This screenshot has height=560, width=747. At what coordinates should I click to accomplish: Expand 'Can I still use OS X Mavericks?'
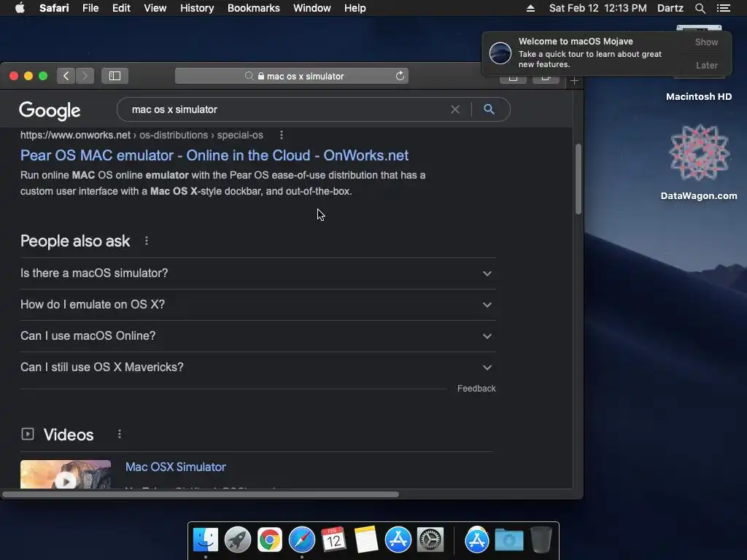coord(258,367)
